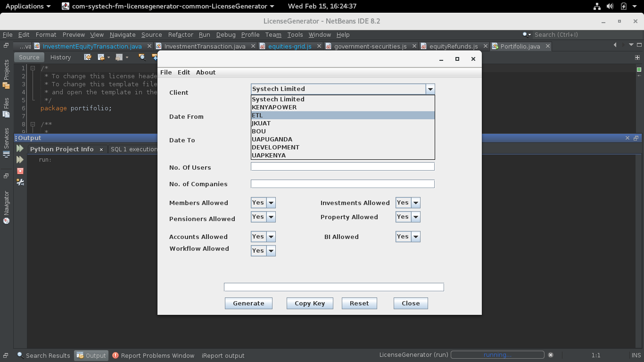Click the battery icon in top bar
The height and width of the screenshot is (362, 644).
click(x=624, y=6)
